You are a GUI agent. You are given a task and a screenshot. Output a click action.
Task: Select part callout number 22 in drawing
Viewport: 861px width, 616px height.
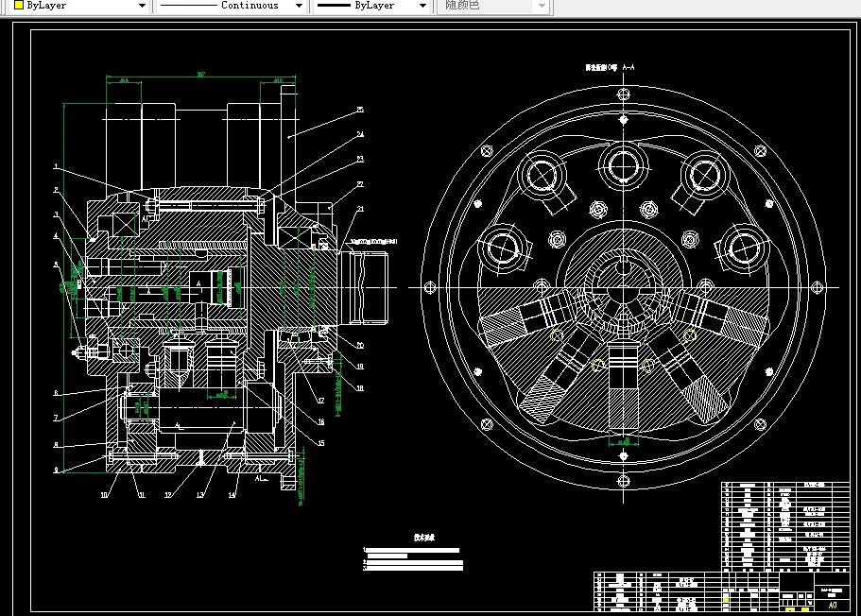pos(360,184)
